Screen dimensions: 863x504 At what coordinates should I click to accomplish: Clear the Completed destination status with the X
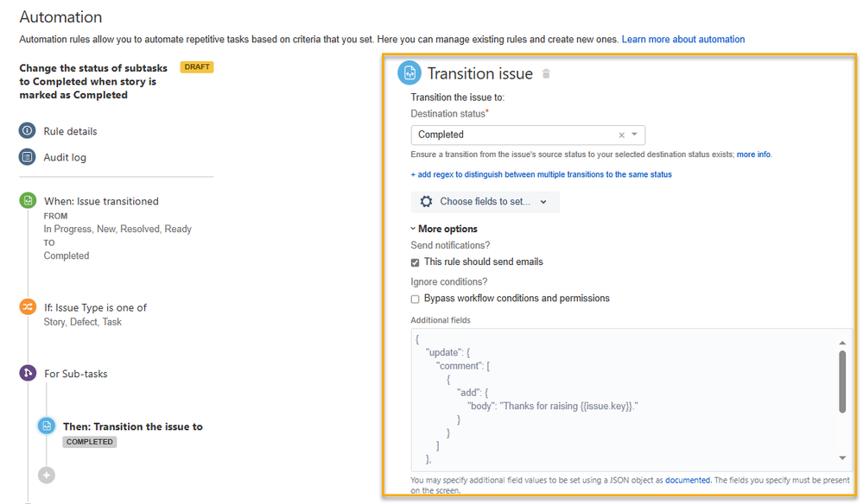tap(621, 135)
